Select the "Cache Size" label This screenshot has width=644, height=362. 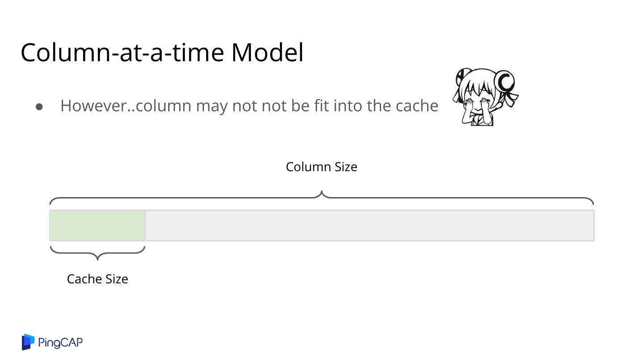point(97,279)
